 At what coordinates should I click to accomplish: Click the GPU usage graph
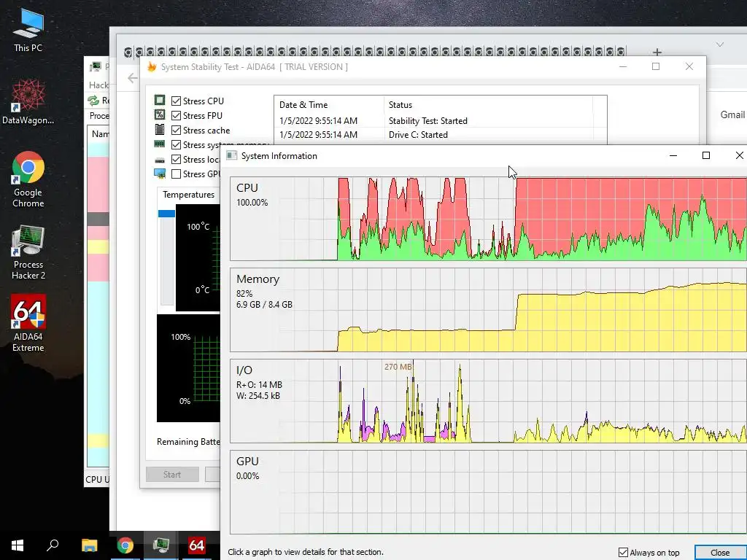click(488, 492)
